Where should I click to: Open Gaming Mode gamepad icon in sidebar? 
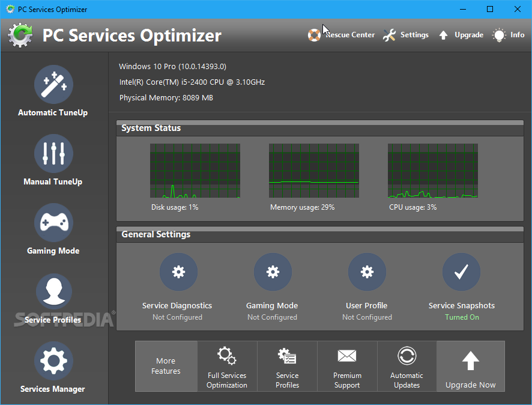pos(53,223)
